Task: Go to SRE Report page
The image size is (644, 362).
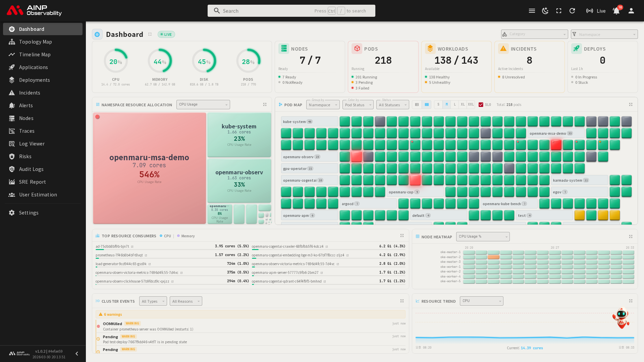Action: [32, 182]
